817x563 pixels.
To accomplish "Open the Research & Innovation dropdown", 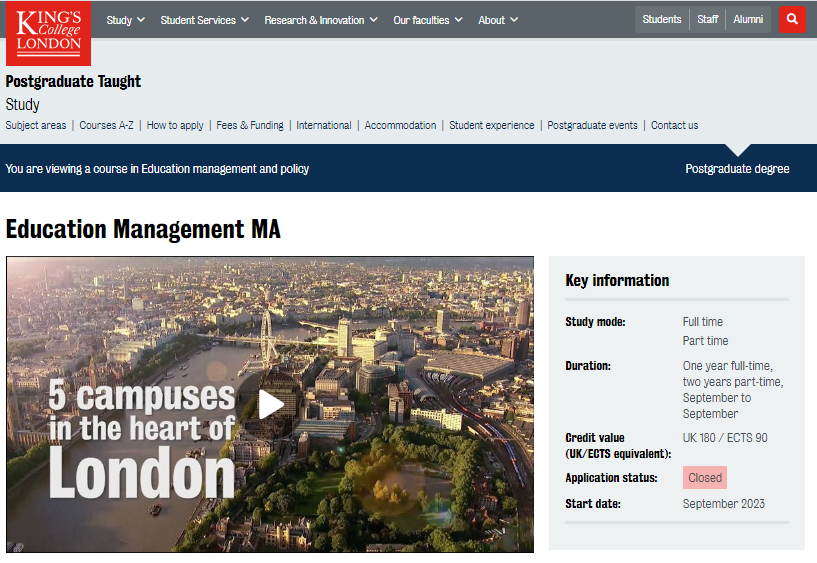I will coord(320,20).
